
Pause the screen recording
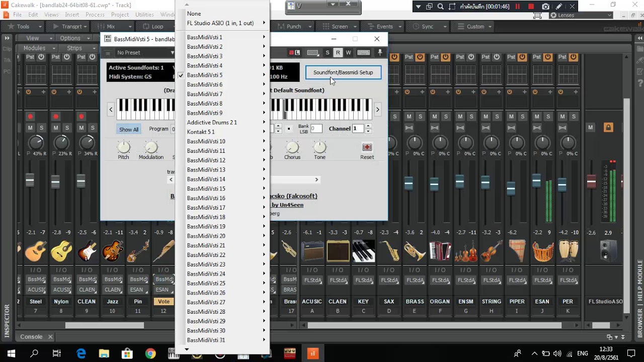(518, 7)
